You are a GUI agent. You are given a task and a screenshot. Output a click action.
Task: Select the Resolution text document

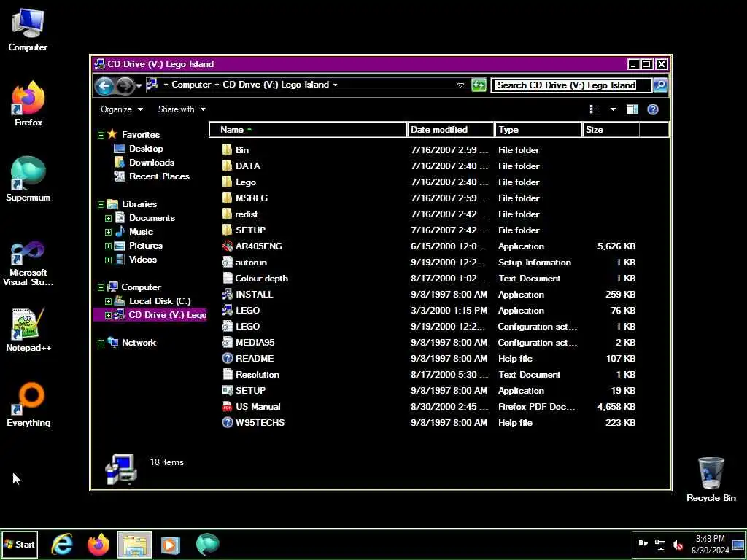[251, 374]
